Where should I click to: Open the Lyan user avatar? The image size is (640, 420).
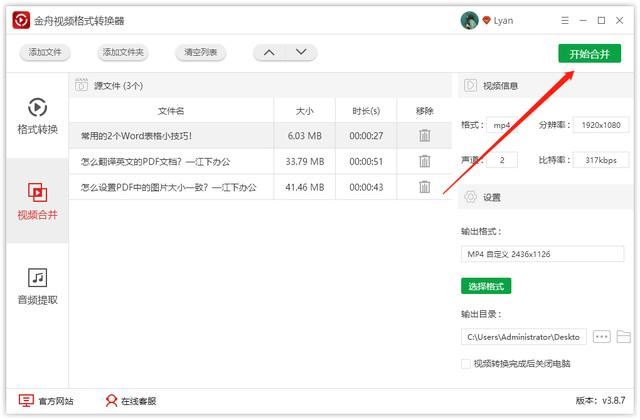469,20
